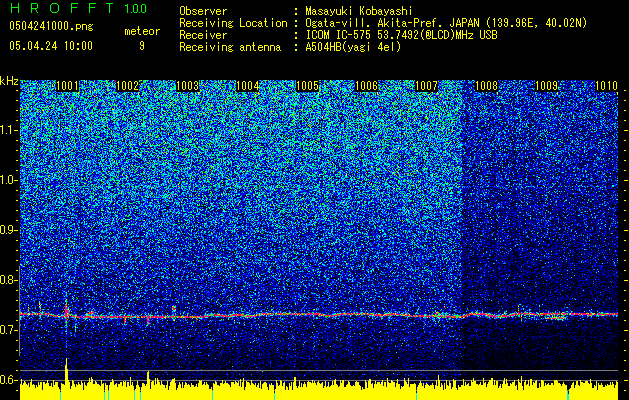Click the observer name Masayuki Kobayashi
629x400 pixels.
coord(359,11)
